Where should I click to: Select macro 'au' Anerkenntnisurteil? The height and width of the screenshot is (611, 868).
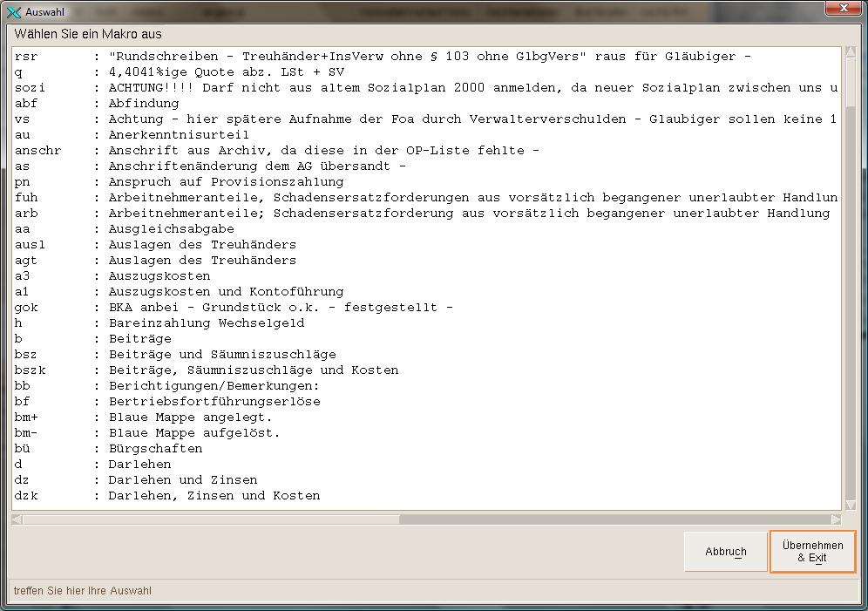pyautogui.click(x=426, y=134)
